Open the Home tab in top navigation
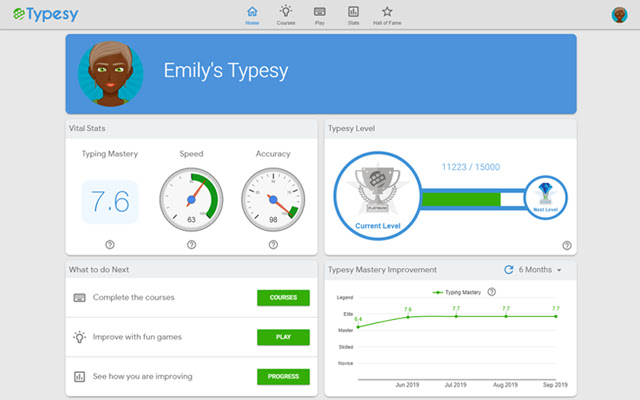This screenshot has height=400, width=640. pos(252,16)
